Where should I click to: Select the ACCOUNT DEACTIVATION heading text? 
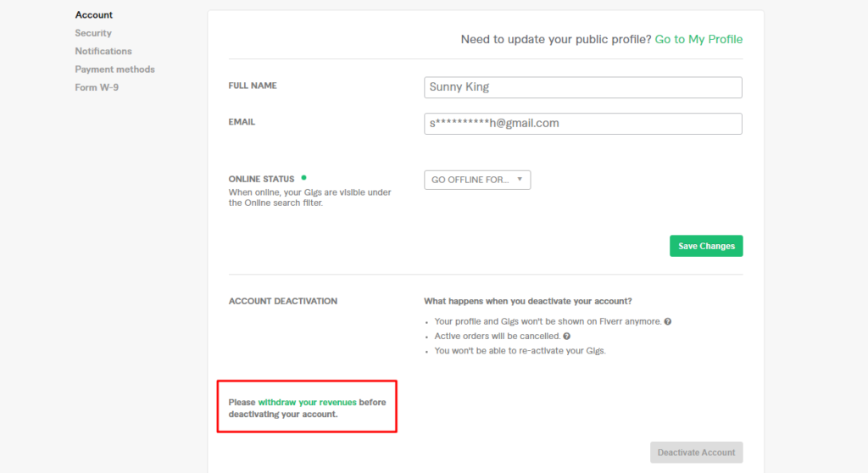283,301
